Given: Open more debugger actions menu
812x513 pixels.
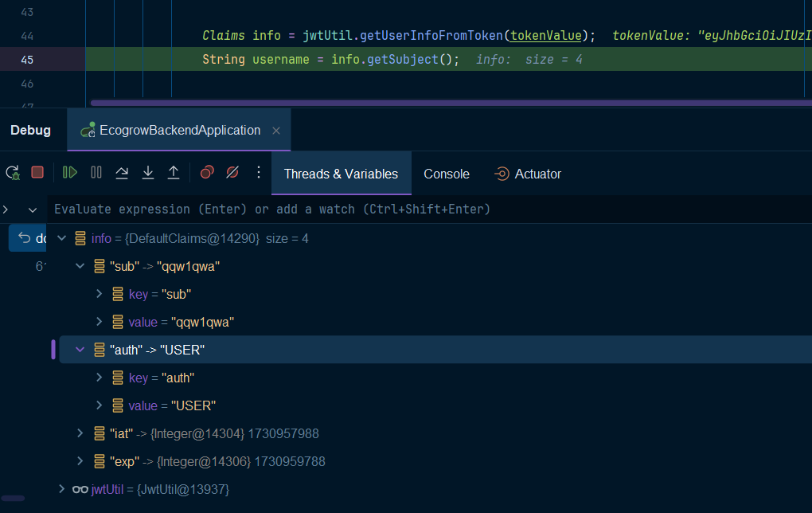Looking at the screenshot, I should (x=259, y=172).
